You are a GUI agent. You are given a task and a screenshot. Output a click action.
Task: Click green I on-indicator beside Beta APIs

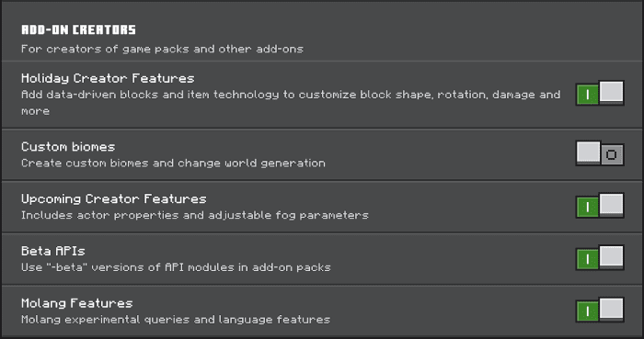(x=587, y=259)
